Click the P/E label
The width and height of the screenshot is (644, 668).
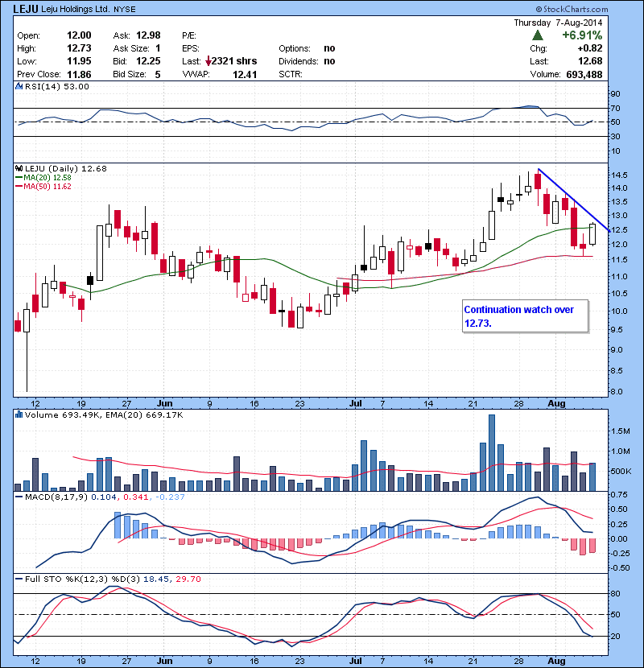tap(189, 35)
